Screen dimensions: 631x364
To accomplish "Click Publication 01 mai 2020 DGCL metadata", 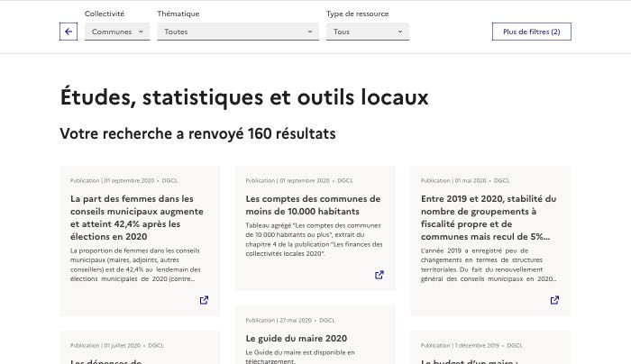I will 465,180.
